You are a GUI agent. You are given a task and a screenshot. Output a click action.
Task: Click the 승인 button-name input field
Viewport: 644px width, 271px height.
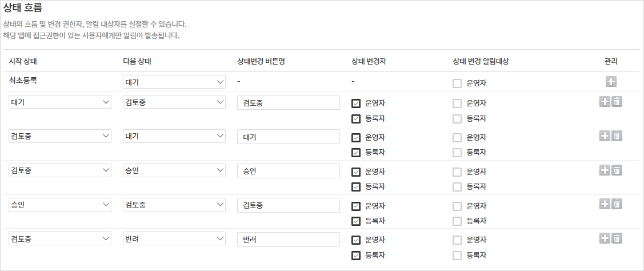[x=289, y=171]
